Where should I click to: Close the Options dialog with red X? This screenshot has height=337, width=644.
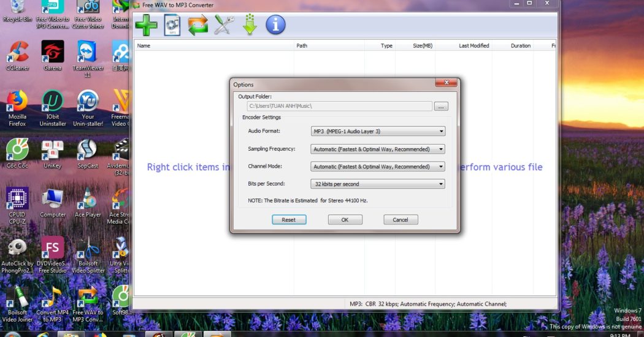pyautogui.click(x=446, y=83)
